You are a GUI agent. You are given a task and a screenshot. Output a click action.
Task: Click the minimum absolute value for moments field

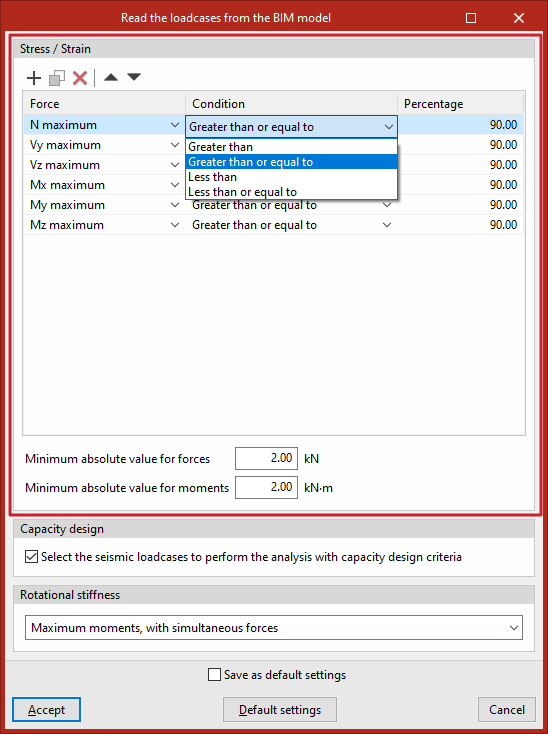[266, 487]
